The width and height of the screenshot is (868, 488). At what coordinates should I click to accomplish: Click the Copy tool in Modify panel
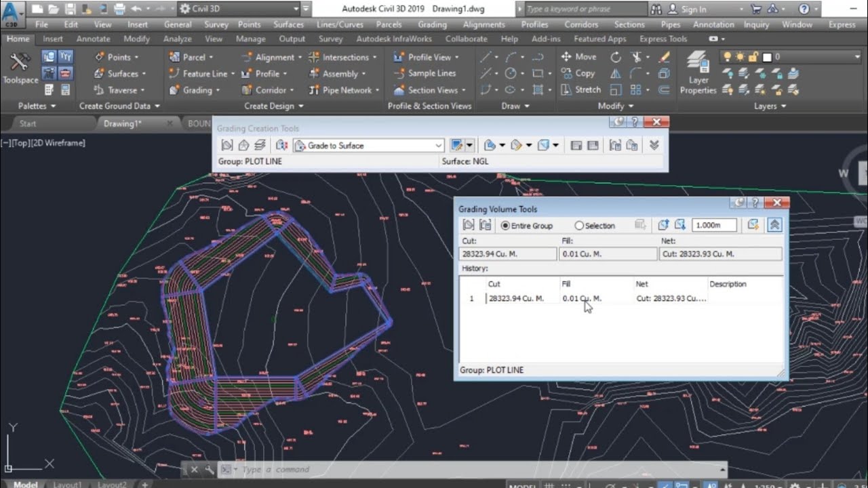click(578, 73)
